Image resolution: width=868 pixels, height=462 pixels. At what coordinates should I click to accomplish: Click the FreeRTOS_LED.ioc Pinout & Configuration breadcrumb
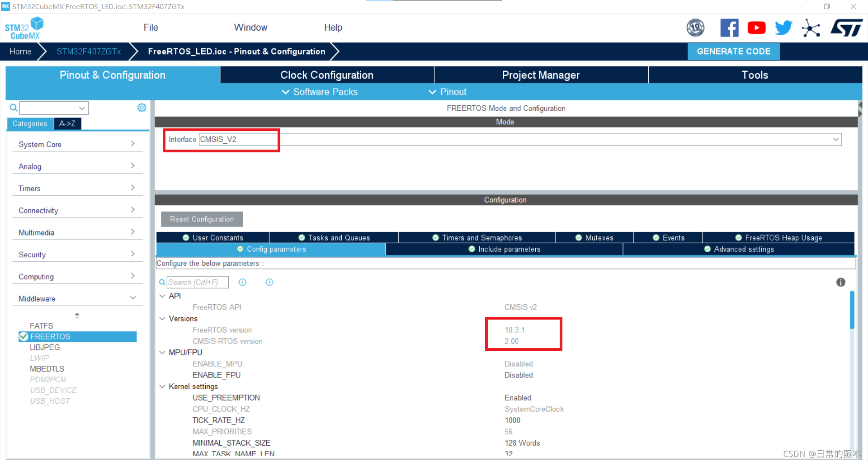coord(236,52)
